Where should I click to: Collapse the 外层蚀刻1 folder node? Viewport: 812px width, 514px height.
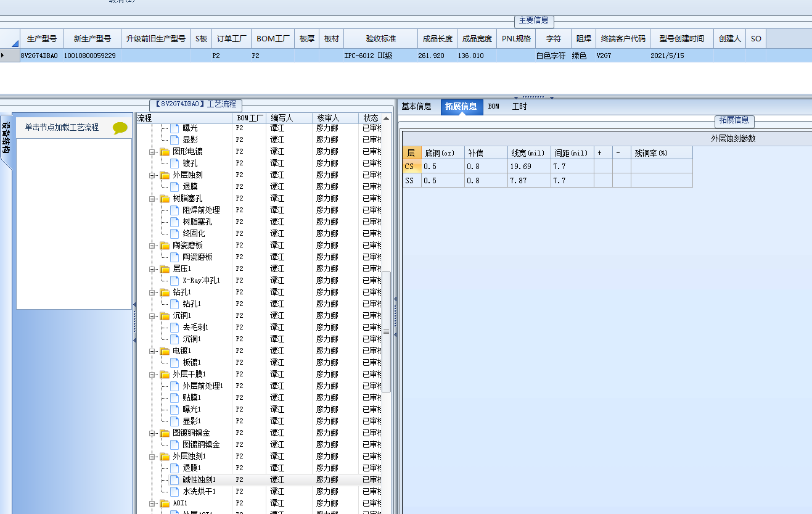point(152,457)
